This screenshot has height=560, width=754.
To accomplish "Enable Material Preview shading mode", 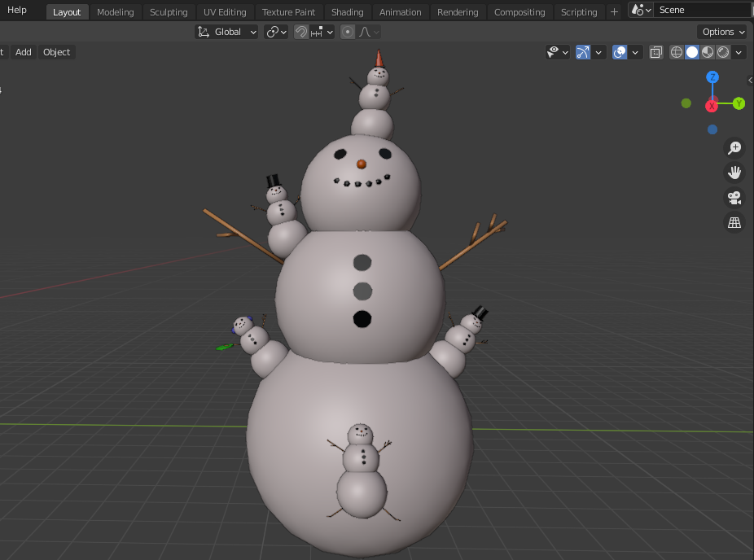I will tap(708, 51).
